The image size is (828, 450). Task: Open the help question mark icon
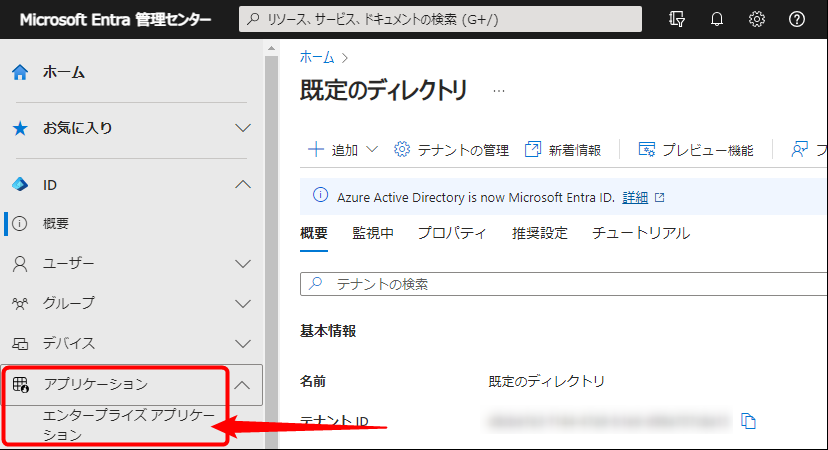click(x=797, y=20)
